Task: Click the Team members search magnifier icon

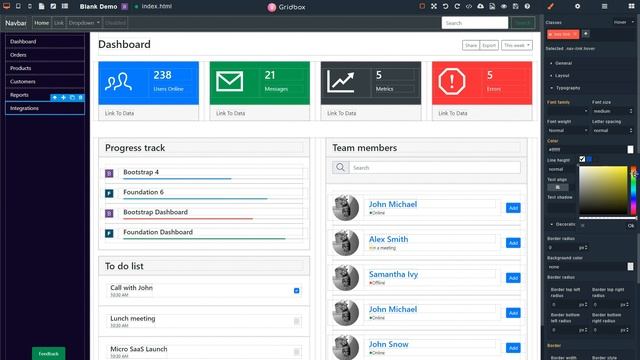Action: point(340,167)
